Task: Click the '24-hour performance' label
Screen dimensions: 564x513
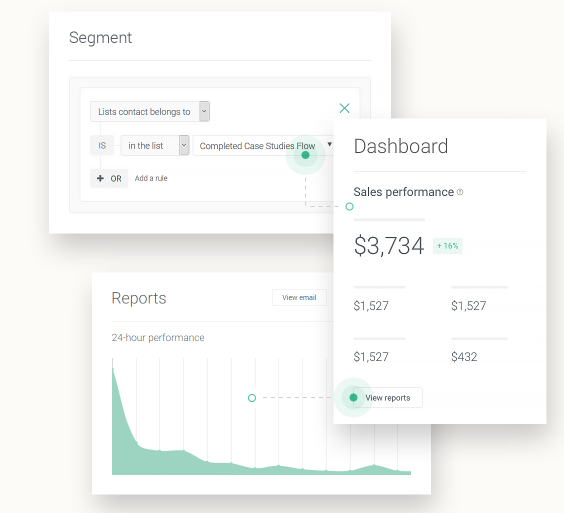Action: (x=158, y=337)
